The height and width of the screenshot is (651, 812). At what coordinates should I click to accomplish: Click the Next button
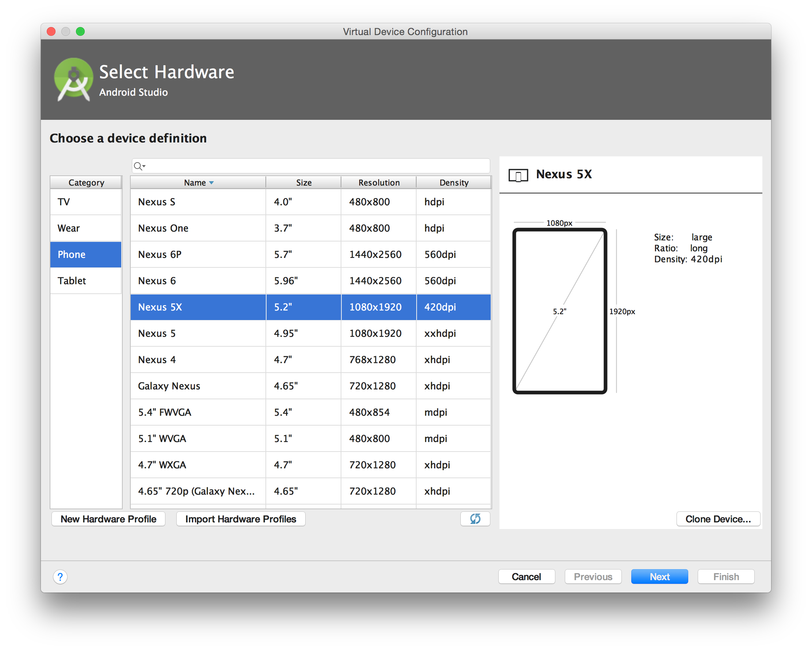click(x=659, y=577)
